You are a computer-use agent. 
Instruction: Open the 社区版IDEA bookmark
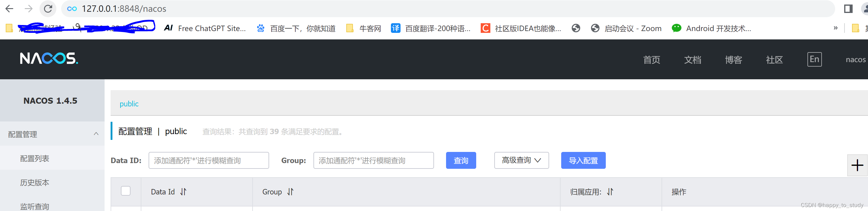(521, 28)
